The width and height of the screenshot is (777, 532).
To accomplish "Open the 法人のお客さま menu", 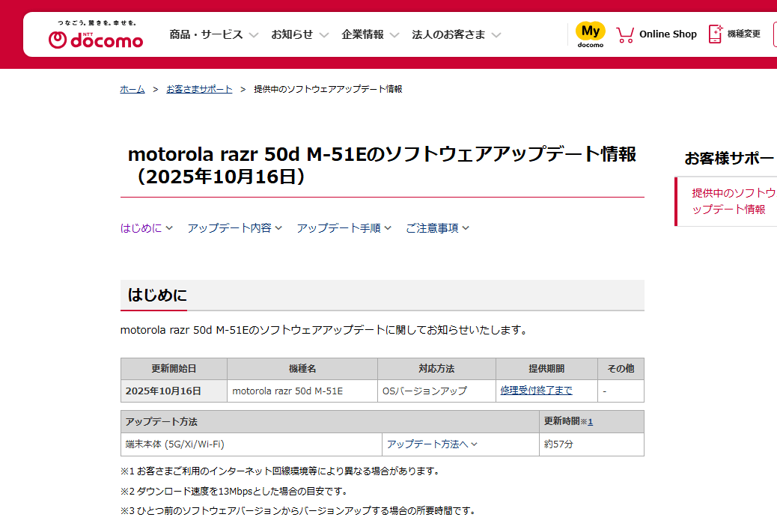I will pyautogui.click(x=456, y=34).
